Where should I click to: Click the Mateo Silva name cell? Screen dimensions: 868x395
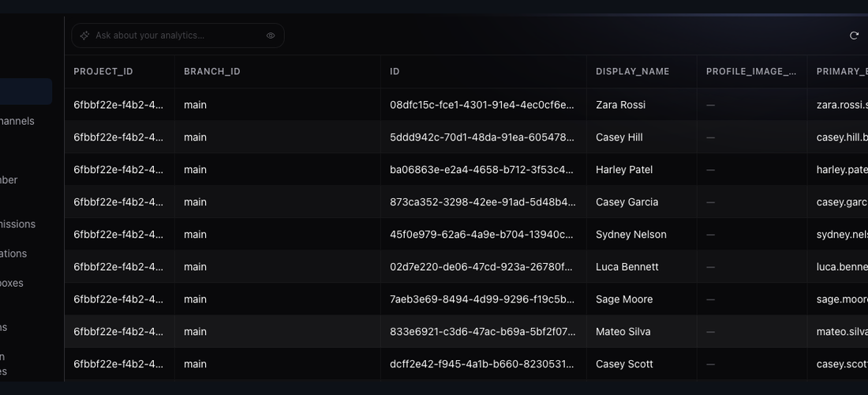(x=623, y=332)
